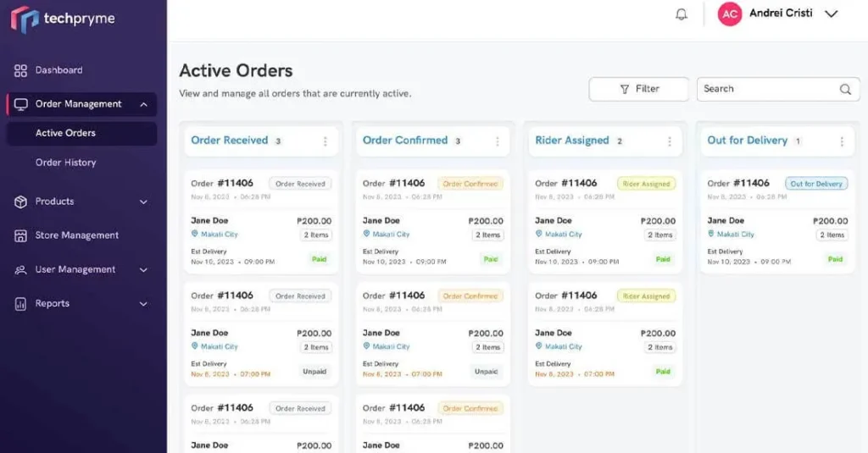Click the Store Management icon

[x=21, y=235]
